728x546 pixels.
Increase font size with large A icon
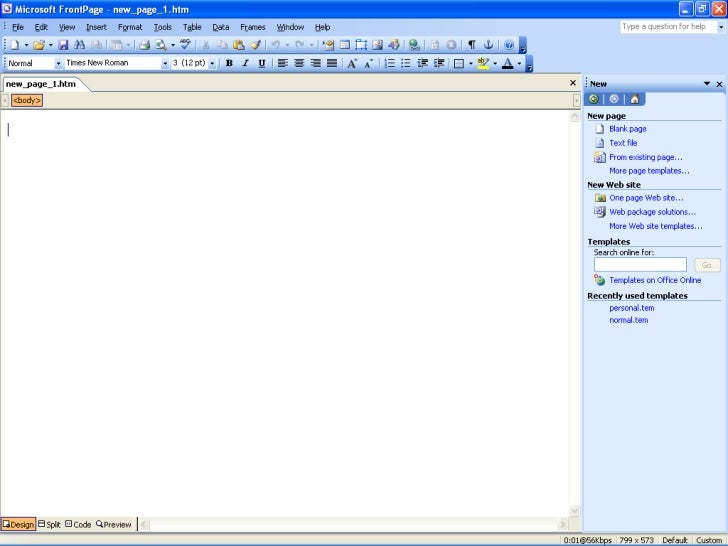[352, 64]
